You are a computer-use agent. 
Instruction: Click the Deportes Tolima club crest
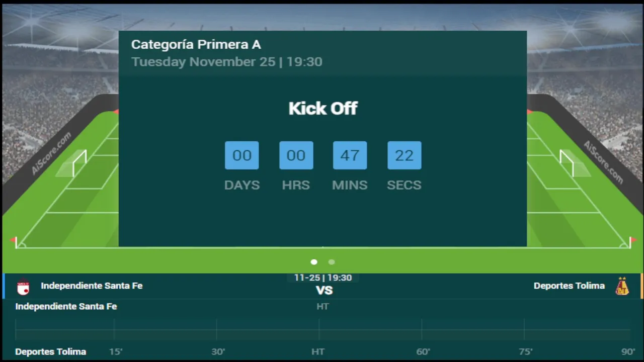tap(622, 286)
